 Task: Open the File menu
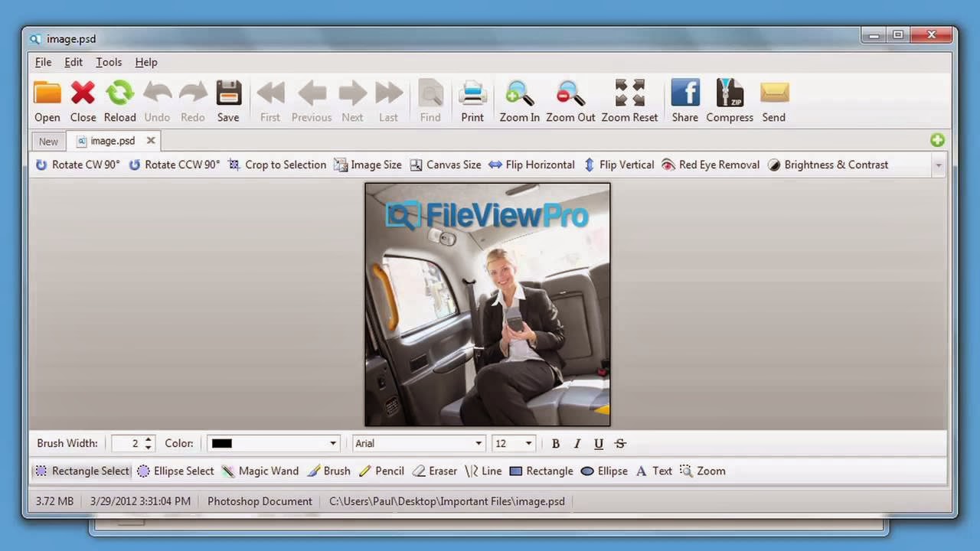pyautogui.click(x=44, y=62)
